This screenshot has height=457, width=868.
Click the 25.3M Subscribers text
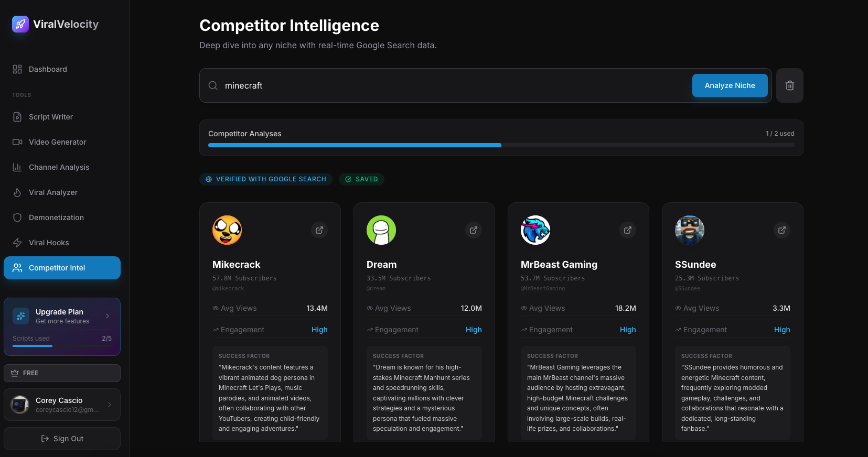pyautogui.click(x=707, y=278)
